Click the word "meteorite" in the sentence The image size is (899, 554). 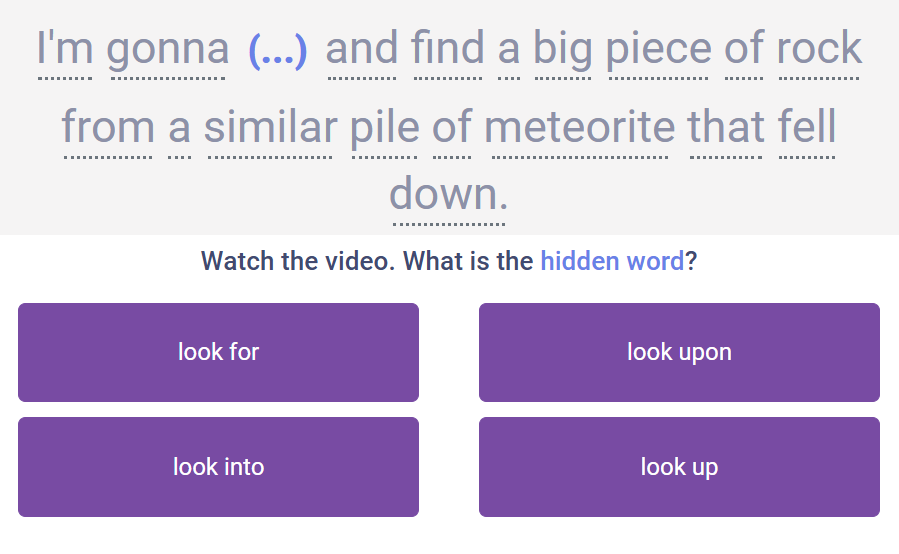click(580, 128)
